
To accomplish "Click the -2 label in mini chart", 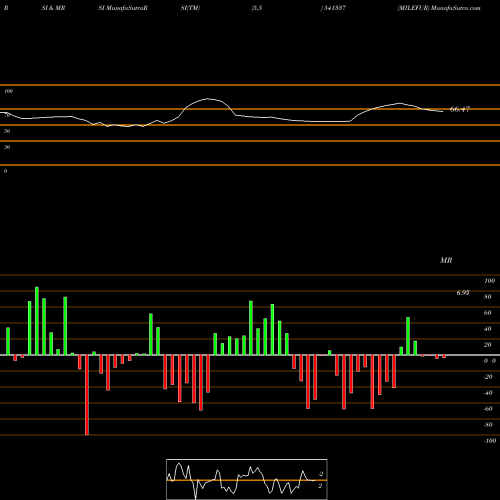I will pyautogui.click(x=321, y=474).
